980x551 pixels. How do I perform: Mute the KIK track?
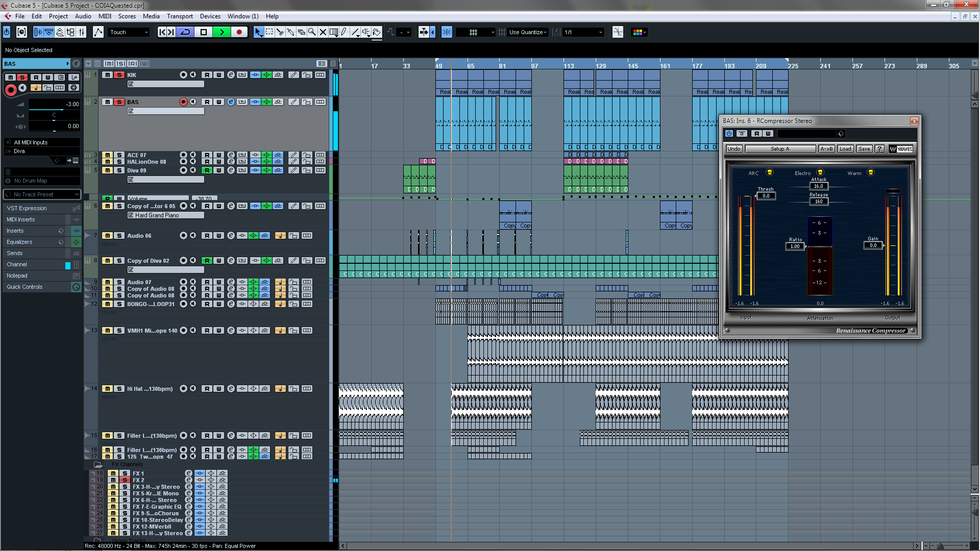tap(107, 75)
